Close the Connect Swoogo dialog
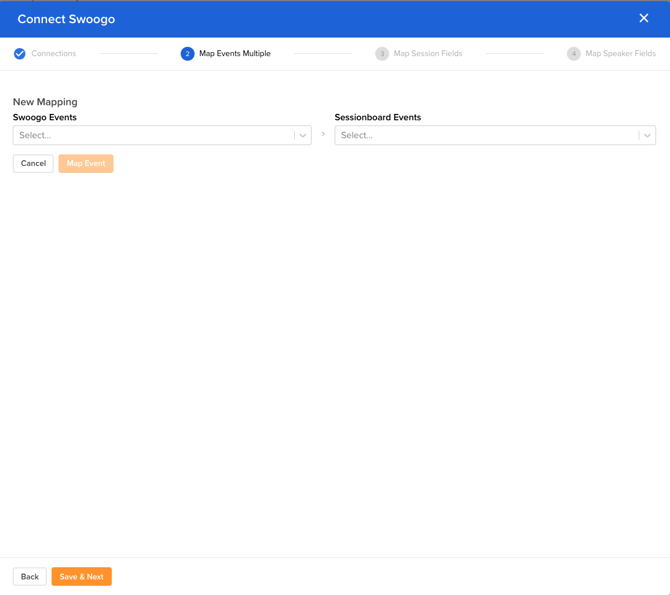Image resolution: width=670 pixels, height=595 pixels. click(x=644, y=18)
